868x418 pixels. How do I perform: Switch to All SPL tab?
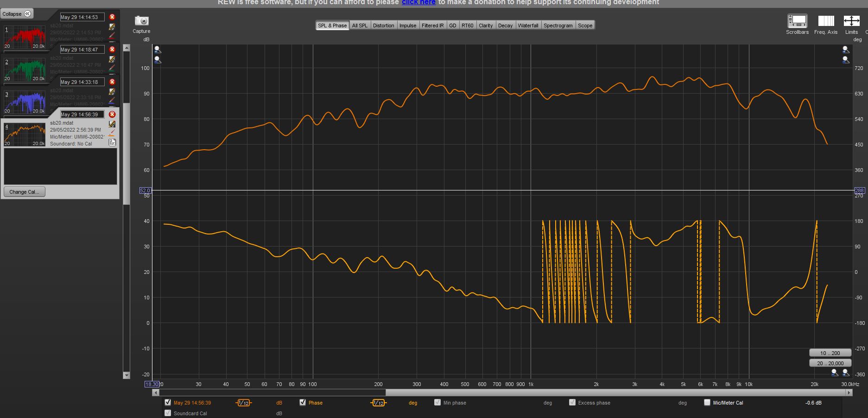point(360,25)
